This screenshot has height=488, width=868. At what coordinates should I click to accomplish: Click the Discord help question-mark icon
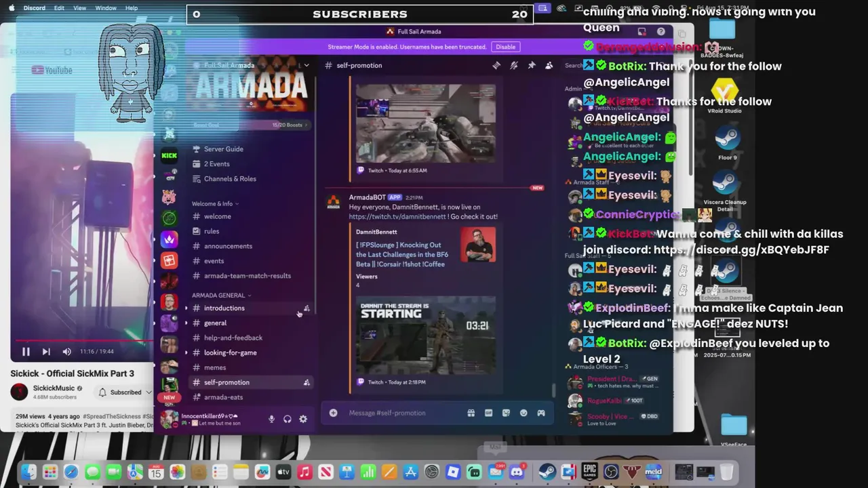pos(660,32)
